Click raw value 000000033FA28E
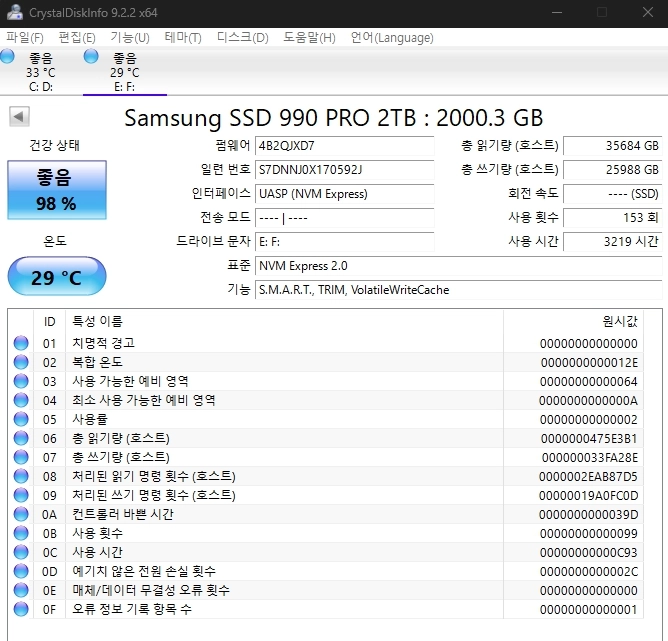 [x=590, y=457]
